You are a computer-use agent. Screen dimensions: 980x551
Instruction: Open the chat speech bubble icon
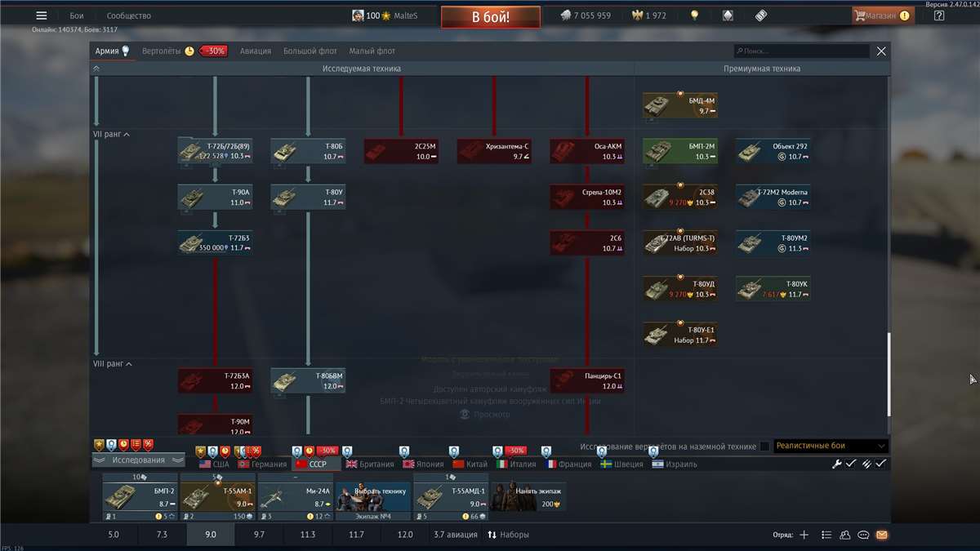(x=863, y=535)
